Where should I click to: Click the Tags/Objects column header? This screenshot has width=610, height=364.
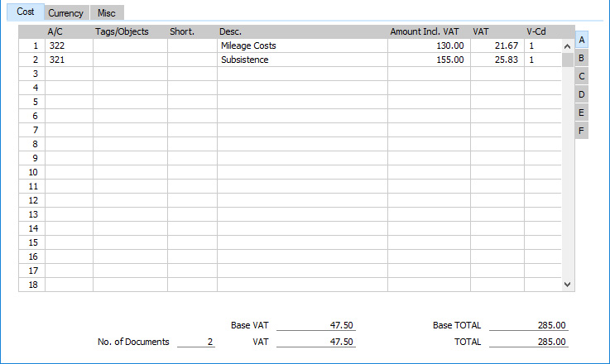(x=122, y=32)
